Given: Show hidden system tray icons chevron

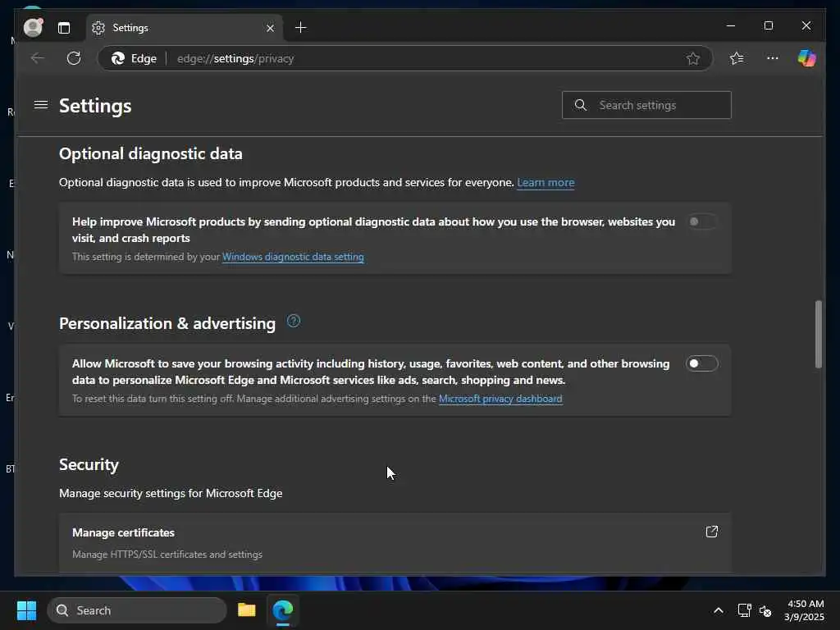Looking at the screenshot, I should tap(719, 610).
